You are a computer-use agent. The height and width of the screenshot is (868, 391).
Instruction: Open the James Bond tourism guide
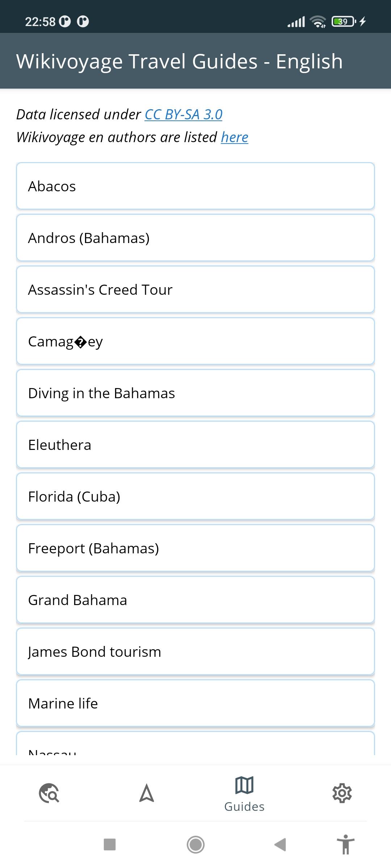coord(195,651)
